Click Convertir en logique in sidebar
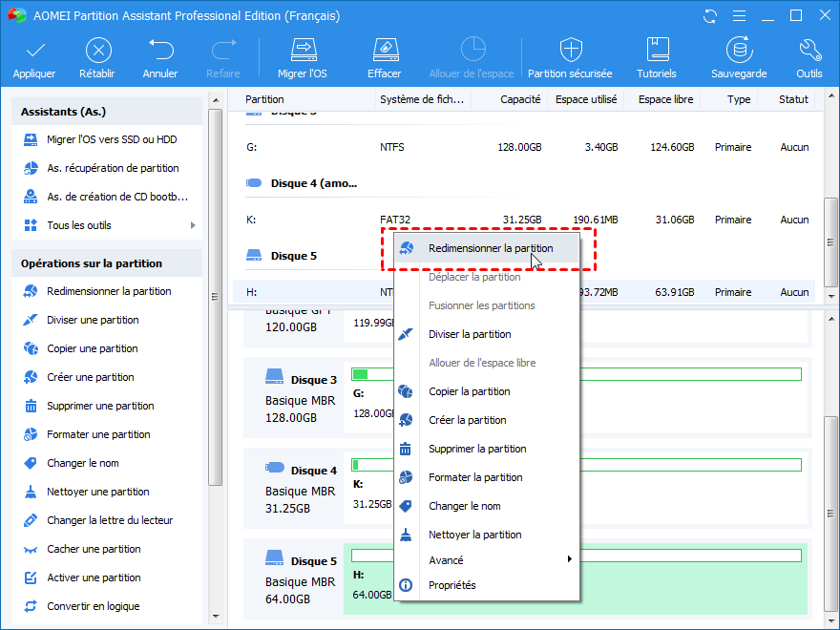 coord(93,606)
